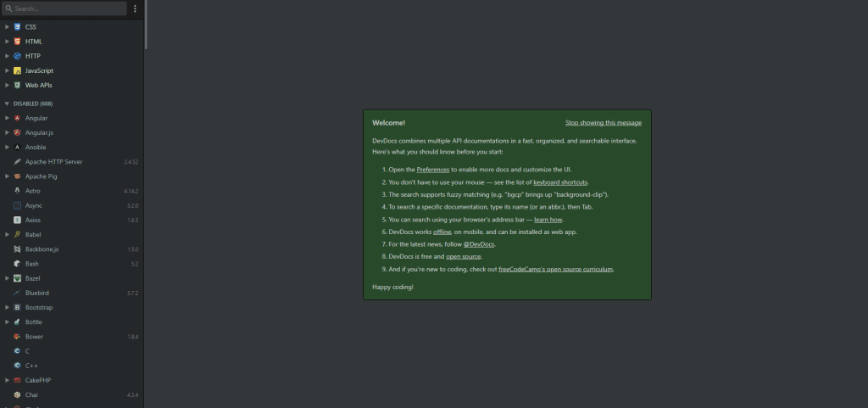The height and width of the screenshot is (408, 868).
Task: Expand the HTML documentation arrow
Action: tap(7, 42)
